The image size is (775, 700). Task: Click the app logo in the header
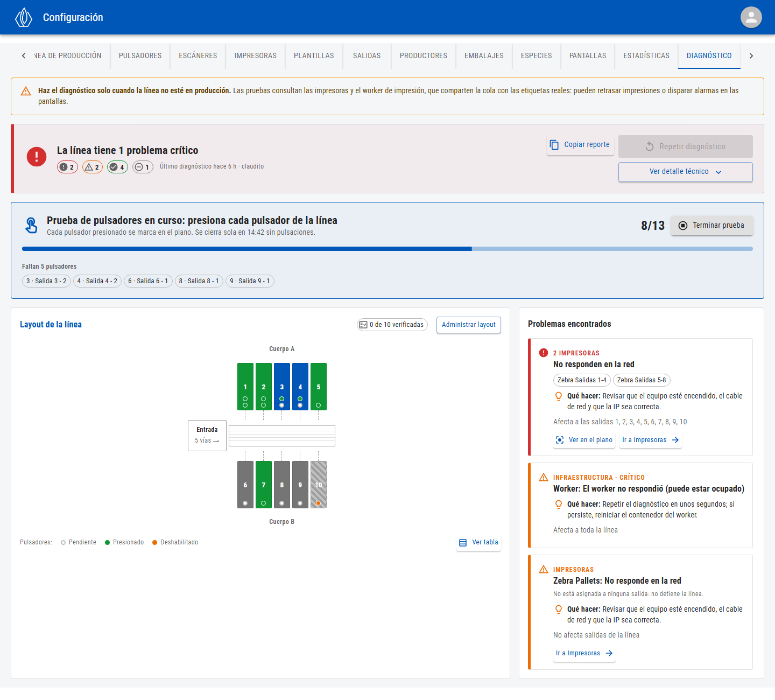tap(24, 17)
